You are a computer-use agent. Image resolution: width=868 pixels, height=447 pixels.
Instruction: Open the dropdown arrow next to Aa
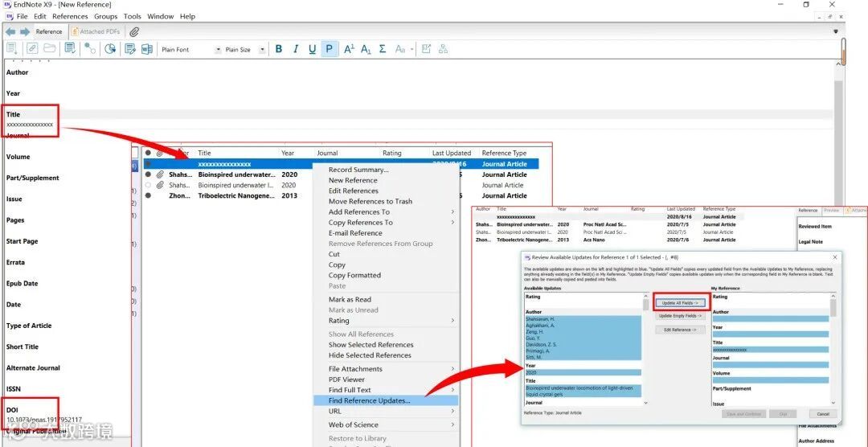411,50
